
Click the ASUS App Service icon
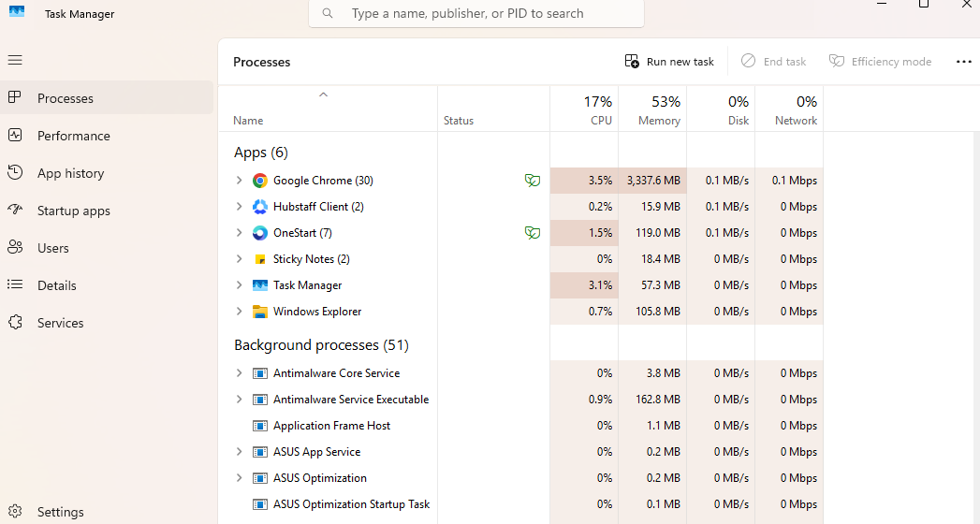tap(260, 452)
